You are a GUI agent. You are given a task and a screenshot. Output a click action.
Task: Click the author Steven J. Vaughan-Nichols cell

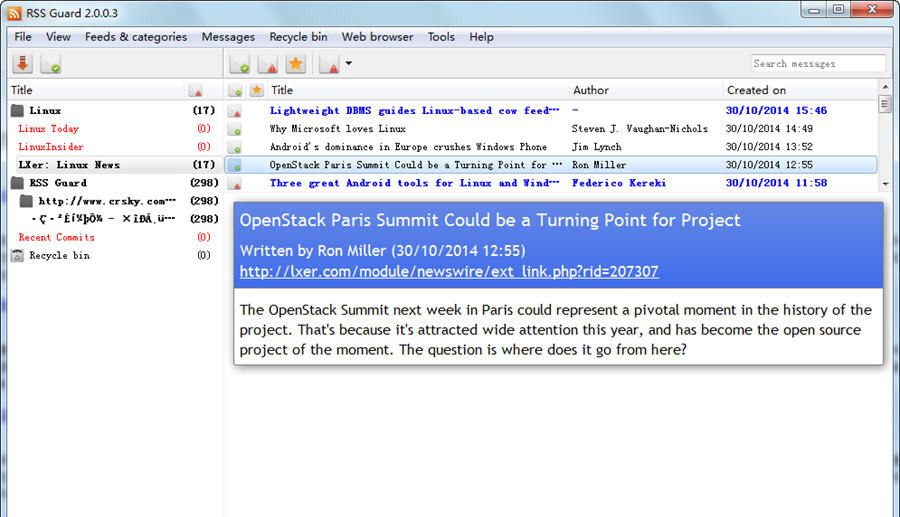point(639,129)
